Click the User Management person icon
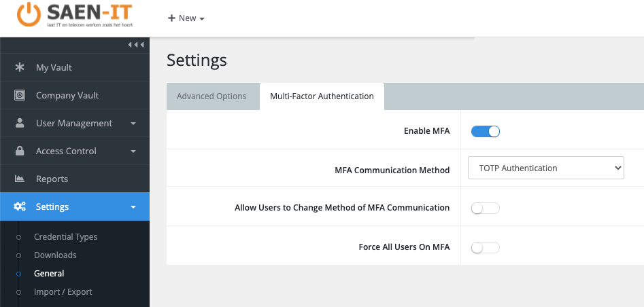The width and height of the screenshot is (644, 307). coord(20,123)
